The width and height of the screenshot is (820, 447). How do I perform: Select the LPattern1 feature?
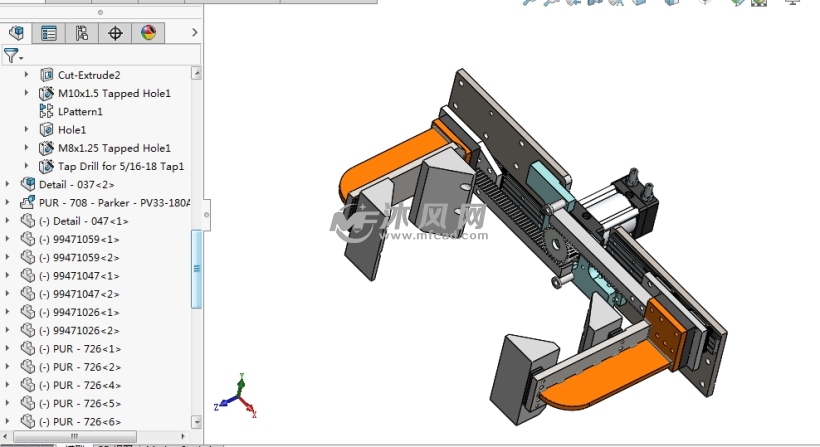click(80, 112)
